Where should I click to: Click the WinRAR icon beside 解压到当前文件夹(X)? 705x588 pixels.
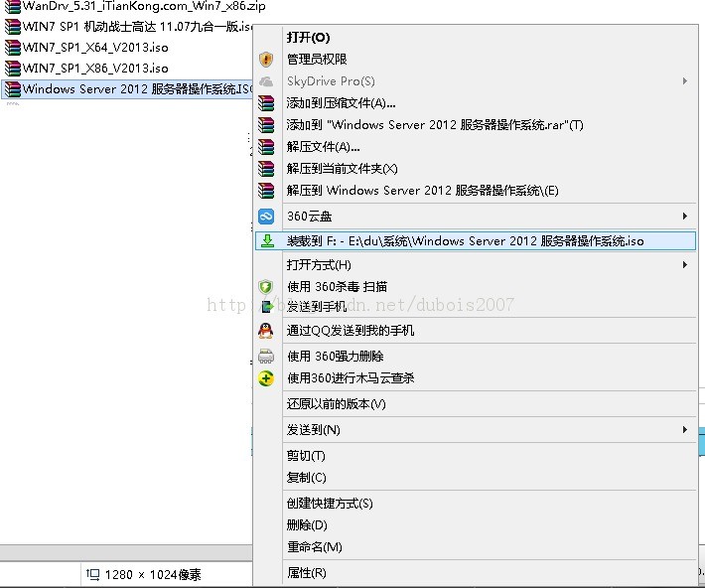pyautogui.click(x=265, y=169)
